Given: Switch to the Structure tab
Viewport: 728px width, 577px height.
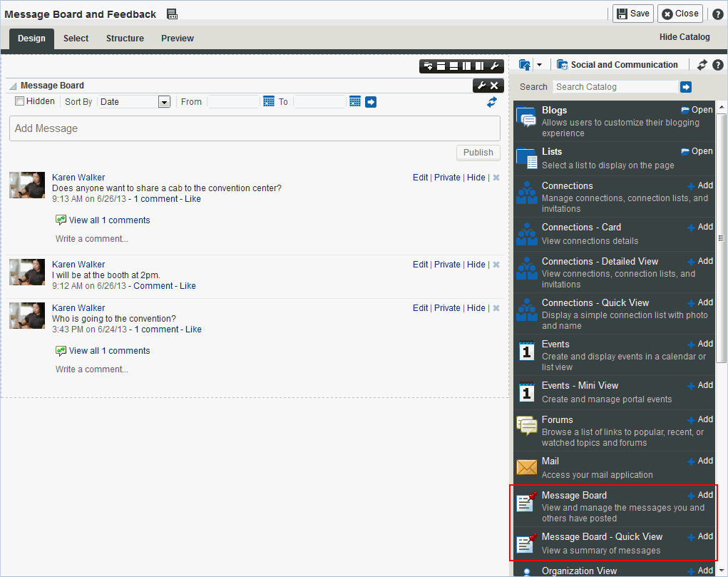Looking at the screenshot, I should [x=125, y=39].
